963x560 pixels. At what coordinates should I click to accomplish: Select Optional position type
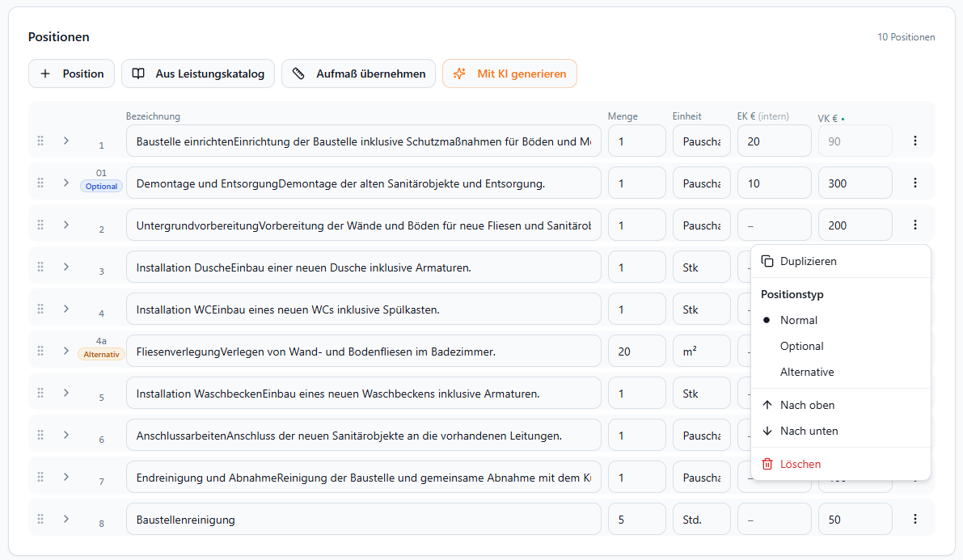841,346
